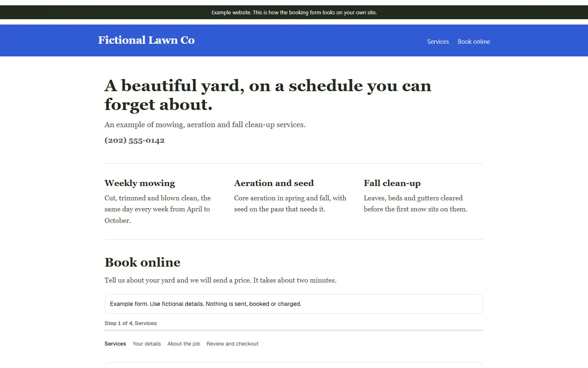
Task: Click 'Tell us about your yard' sentence
Action: (x=220, y=280)
